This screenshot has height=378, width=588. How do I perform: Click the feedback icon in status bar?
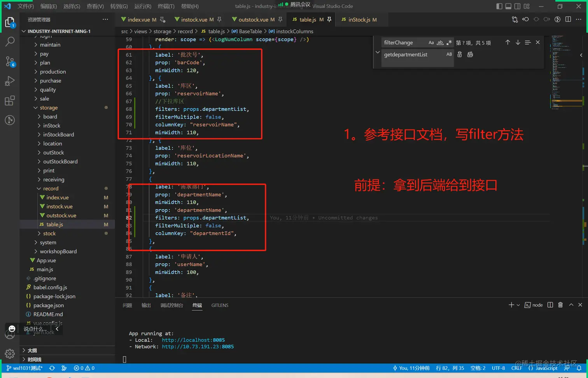(567, 368)
